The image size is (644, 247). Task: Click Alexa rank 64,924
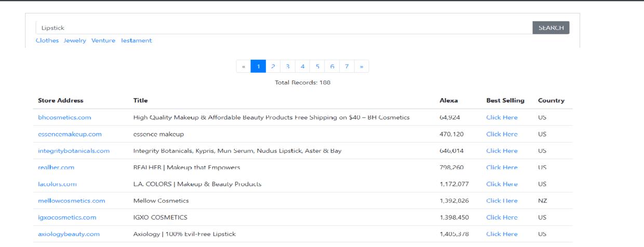click(x=450, y=118)
